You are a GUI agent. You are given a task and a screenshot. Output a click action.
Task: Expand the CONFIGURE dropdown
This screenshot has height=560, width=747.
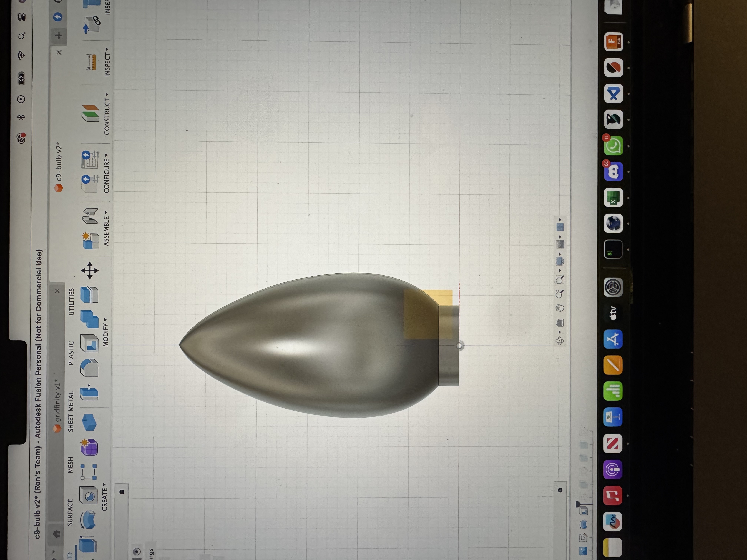coord(107,173)
